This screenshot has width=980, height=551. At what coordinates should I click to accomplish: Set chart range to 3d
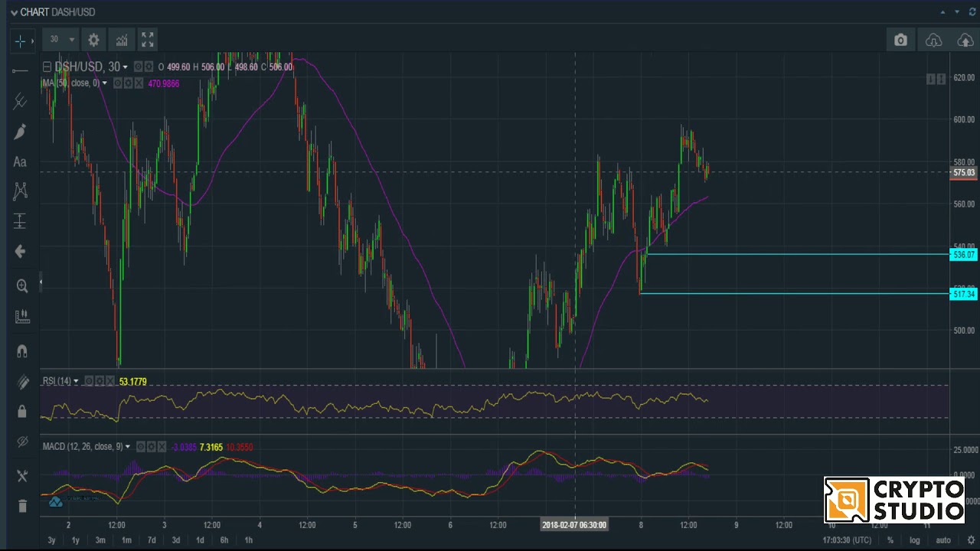[x=176, y=540]
